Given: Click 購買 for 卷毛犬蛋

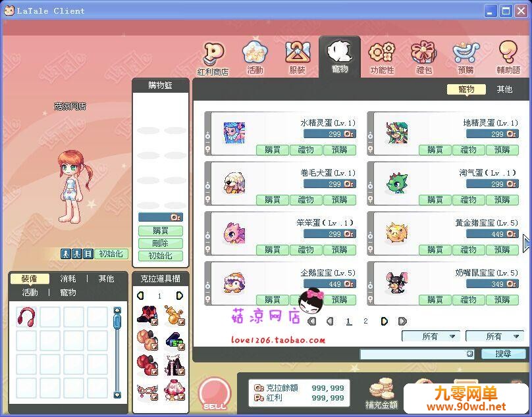Looking at the screenshot, I should click(x=272, y=200).
